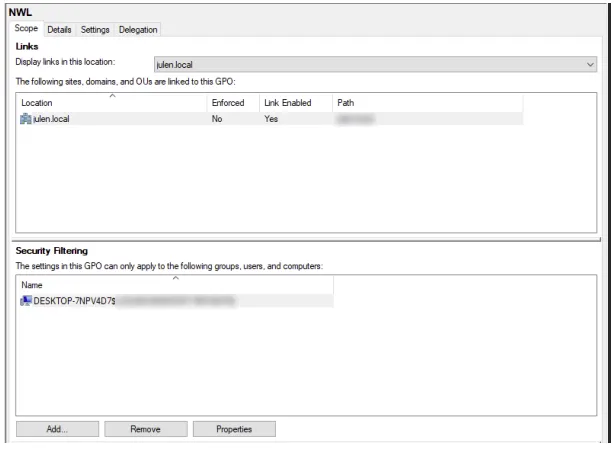Open the Delegation tab

138,30
